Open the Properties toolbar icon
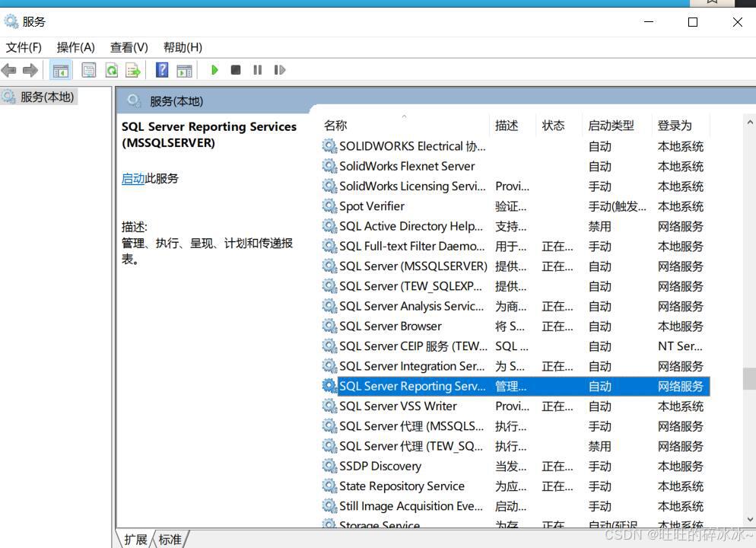This screenshot has width=756, height=548. tap(89, 71)
